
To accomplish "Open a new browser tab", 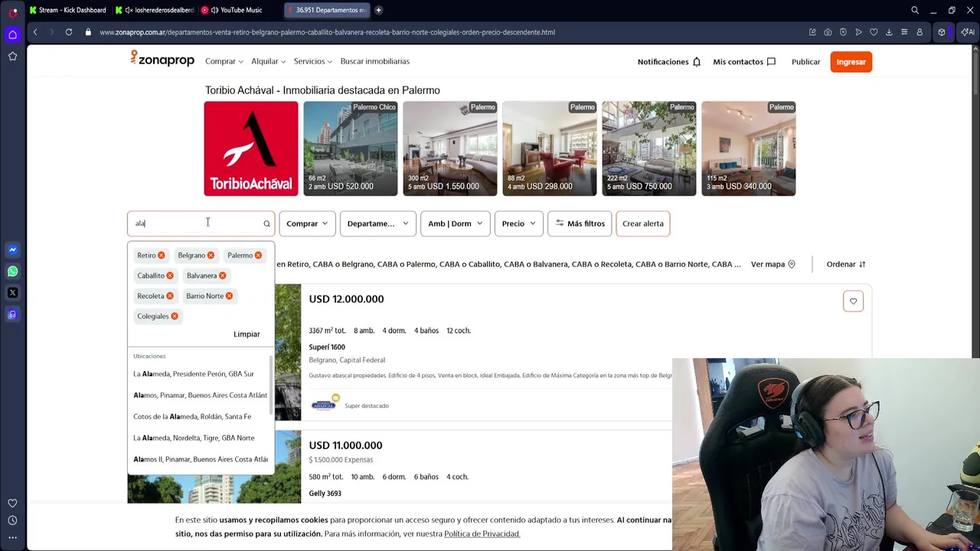I will [x=378, y=10].
